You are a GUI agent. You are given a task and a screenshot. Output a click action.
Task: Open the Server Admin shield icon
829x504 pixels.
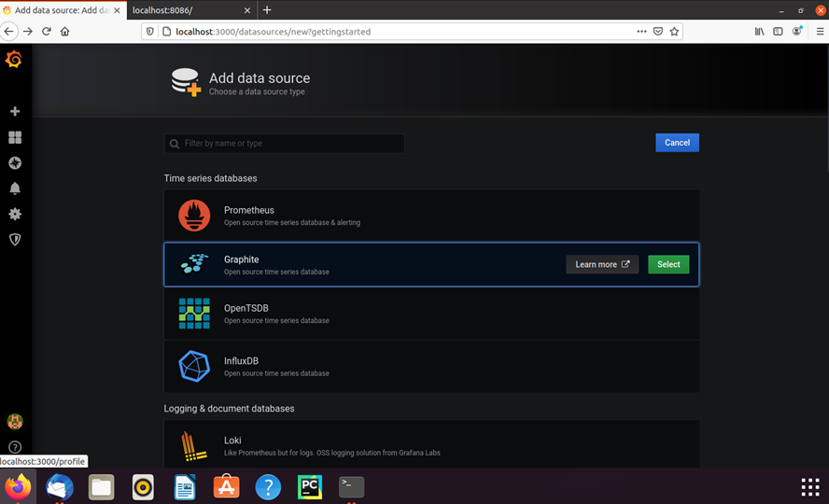(x=15, y=239)
